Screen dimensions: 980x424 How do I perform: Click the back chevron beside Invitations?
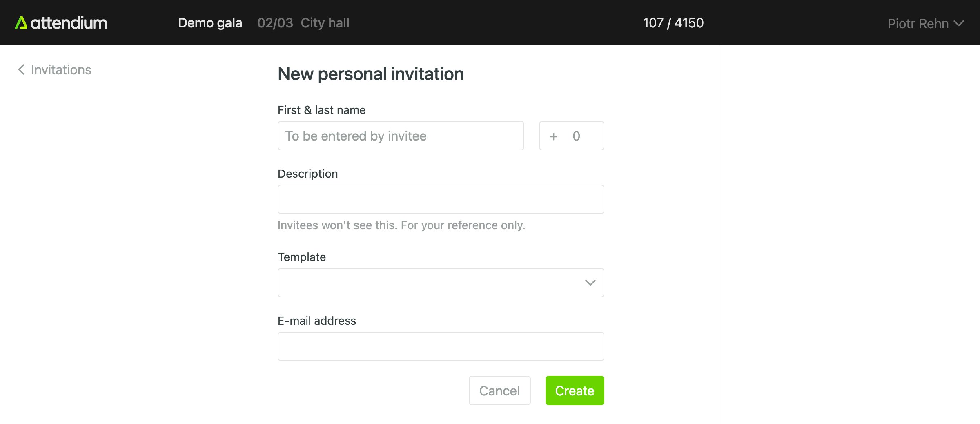point(21,70)
